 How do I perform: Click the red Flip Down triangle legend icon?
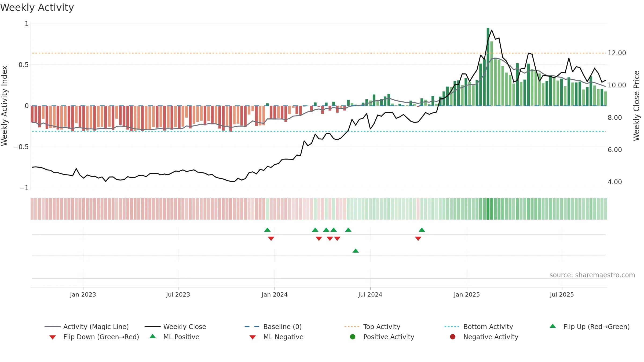(x=53, y=337)
